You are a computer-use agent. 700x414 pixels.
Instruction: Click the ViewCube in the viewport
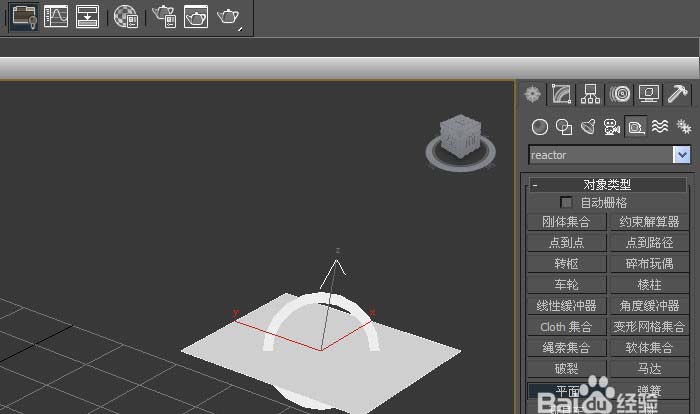click(461, 135)
